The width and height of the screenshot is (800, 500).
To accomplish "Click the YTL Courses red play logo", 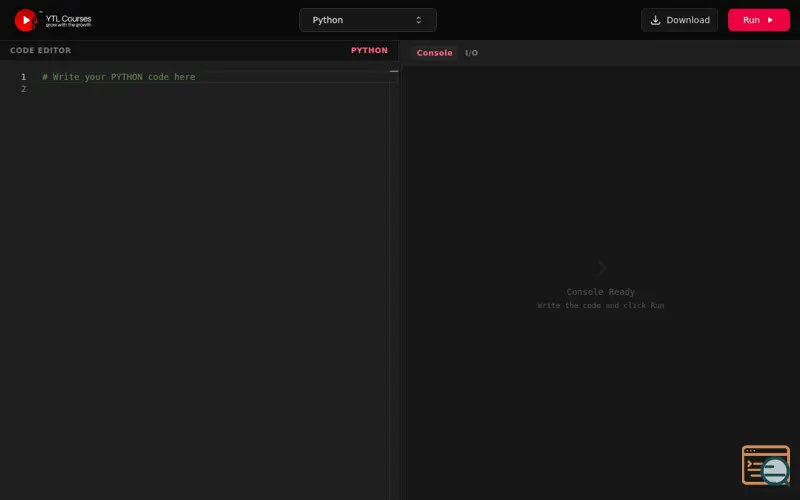I will tap(25, 20).
